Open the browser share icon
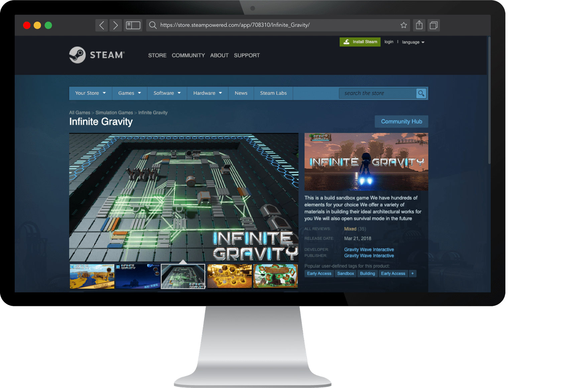Viewport: 588px width, 388px height. 419,25
